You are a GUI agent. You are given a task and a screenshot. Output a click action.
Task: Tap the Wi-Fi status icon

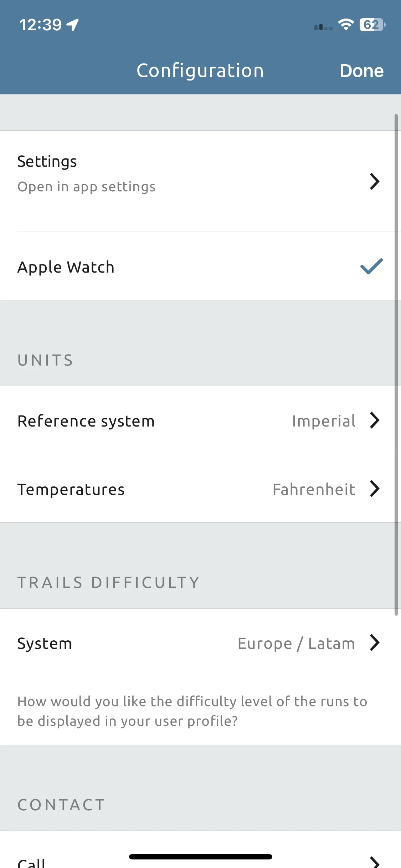346,25
